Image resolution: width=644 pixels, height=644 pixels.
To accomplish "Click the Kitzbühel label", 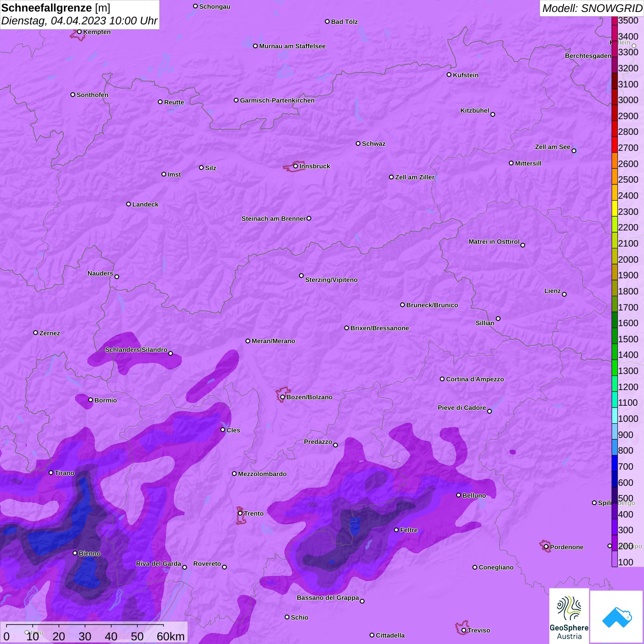I will [475, 110].
